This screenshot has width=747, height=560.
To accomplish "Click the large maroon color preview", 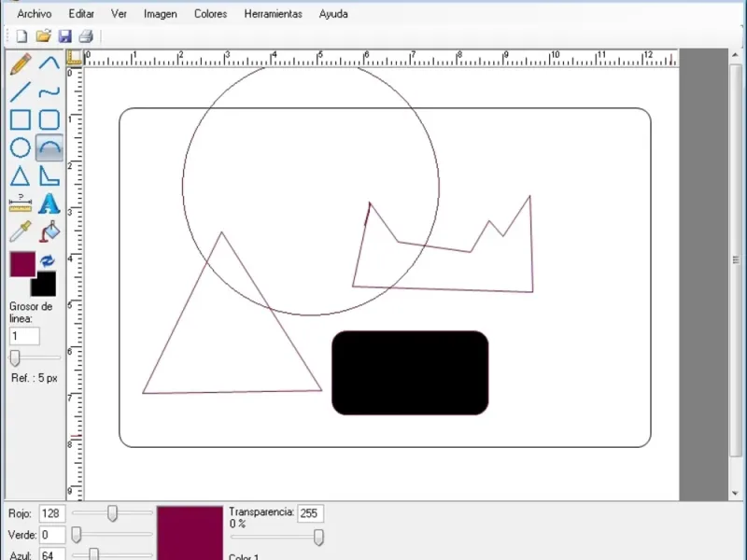I will click(x=190, y=533).
